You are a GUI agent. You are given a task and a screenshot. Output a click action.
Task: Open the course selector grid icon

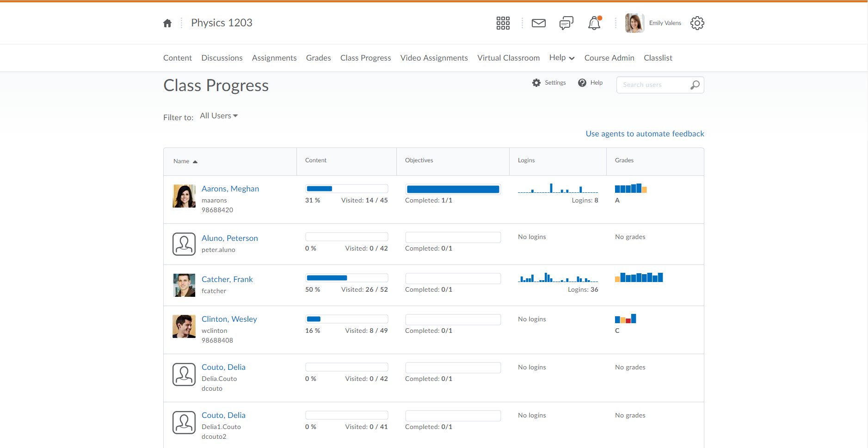[503, 23]
